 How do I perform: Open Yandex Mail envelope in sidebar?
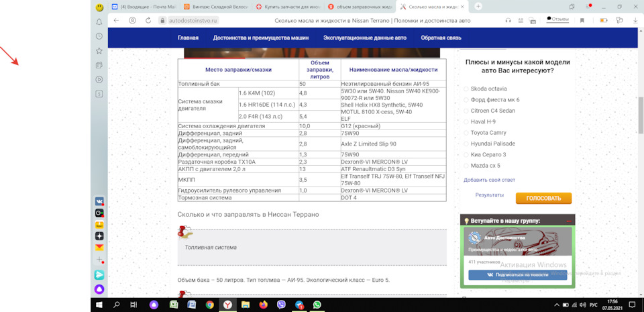pyautogui.click(x=99, y=248)
